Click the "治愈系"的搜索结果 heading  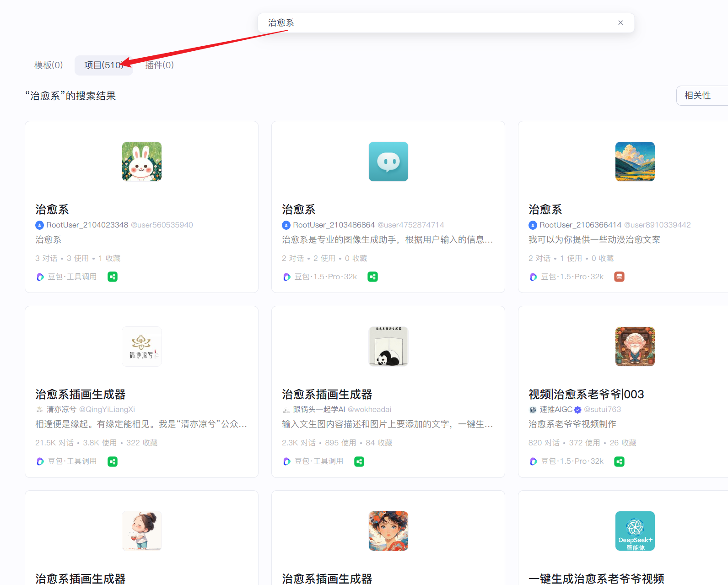click(70, 96)
